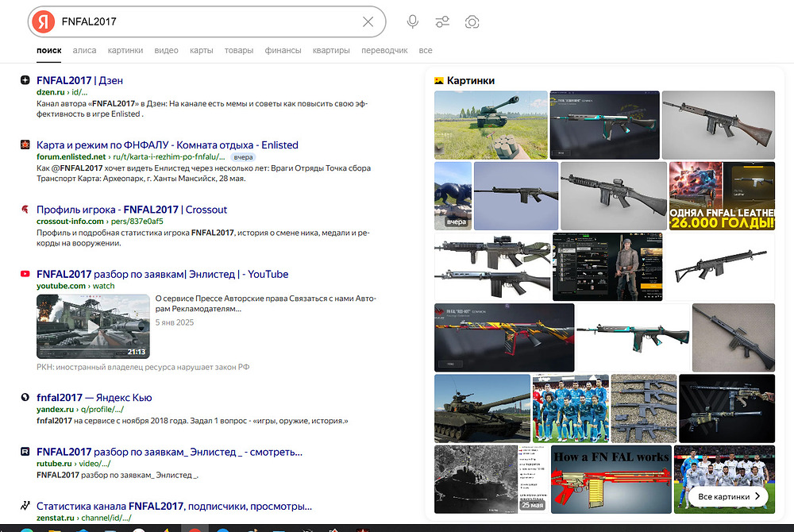Click Rutube favicon icon
The image size is (794, 532).
25,452
